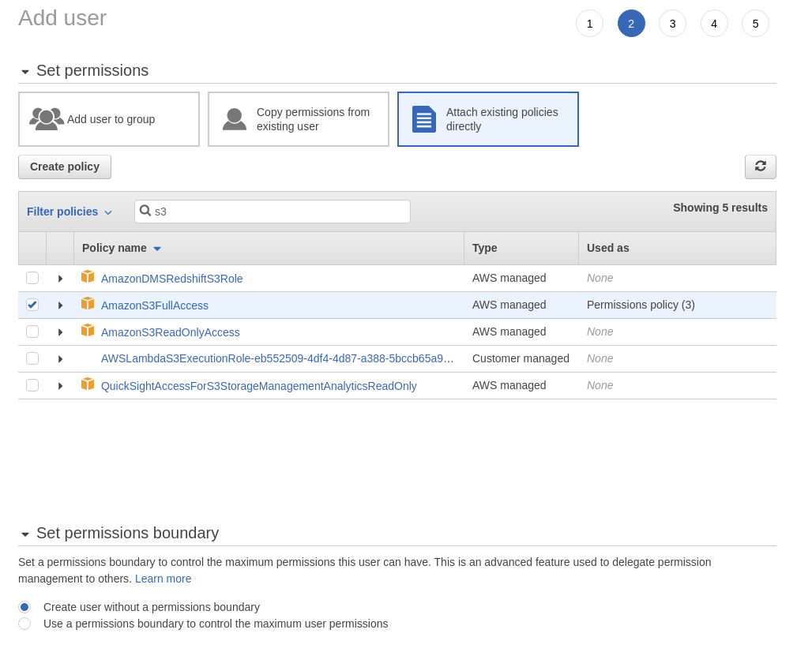Click the Copy permissions from existing user icon

point(235,118)
